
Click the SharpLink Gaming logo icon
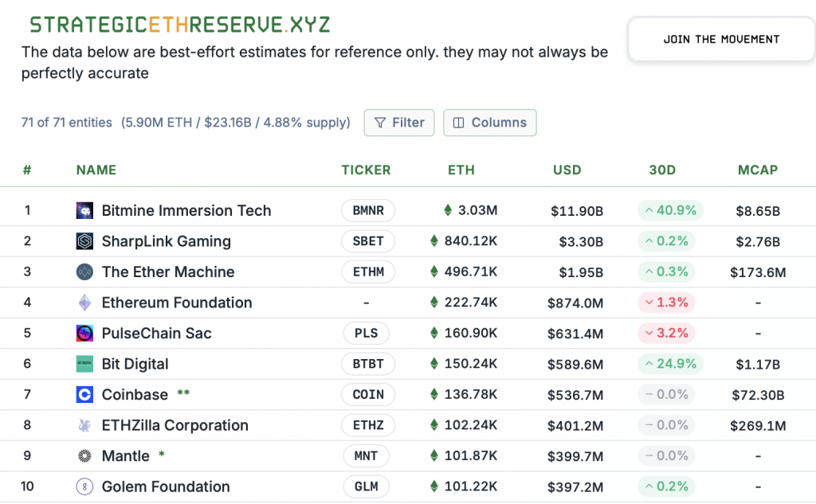[84, 241]
